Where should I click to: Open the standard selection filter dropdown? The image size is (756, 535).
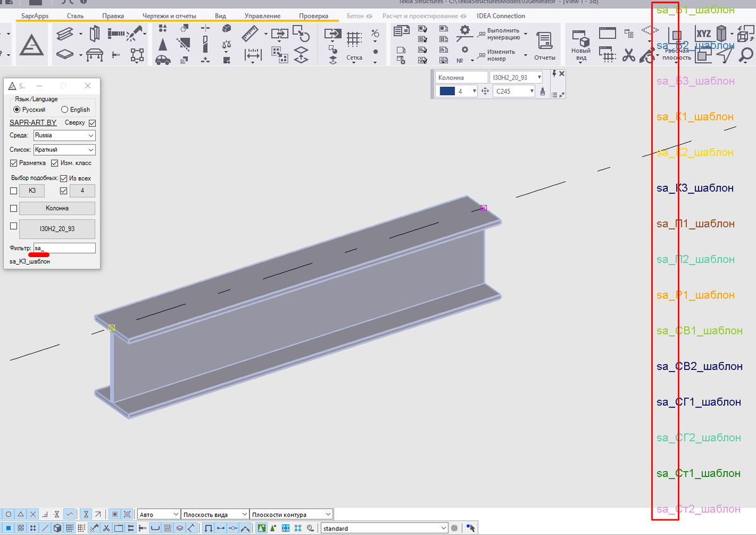point(384,528)
